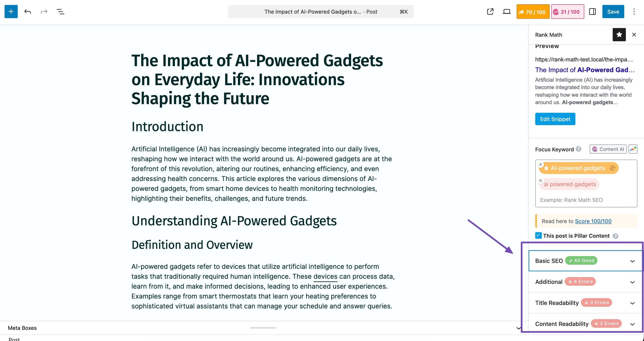This screenshot has height=341, width=644.
Task: Open the document overview list icon
Action: (60, 12)
